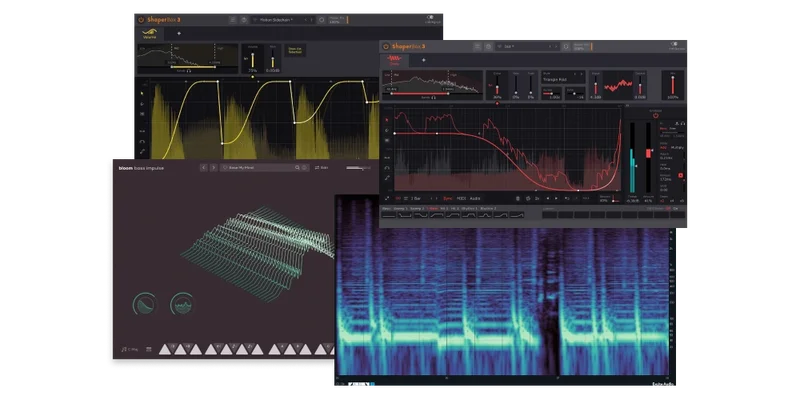
Task: Adjust the yellow Mix slider
Action: pyautogui.click(x=272, y=60)
